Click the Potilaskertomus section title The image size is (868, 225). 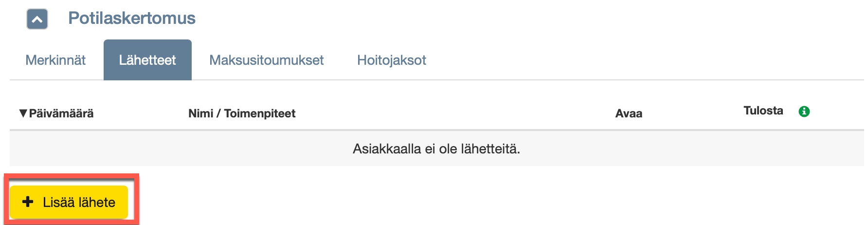tap(131, 19)
